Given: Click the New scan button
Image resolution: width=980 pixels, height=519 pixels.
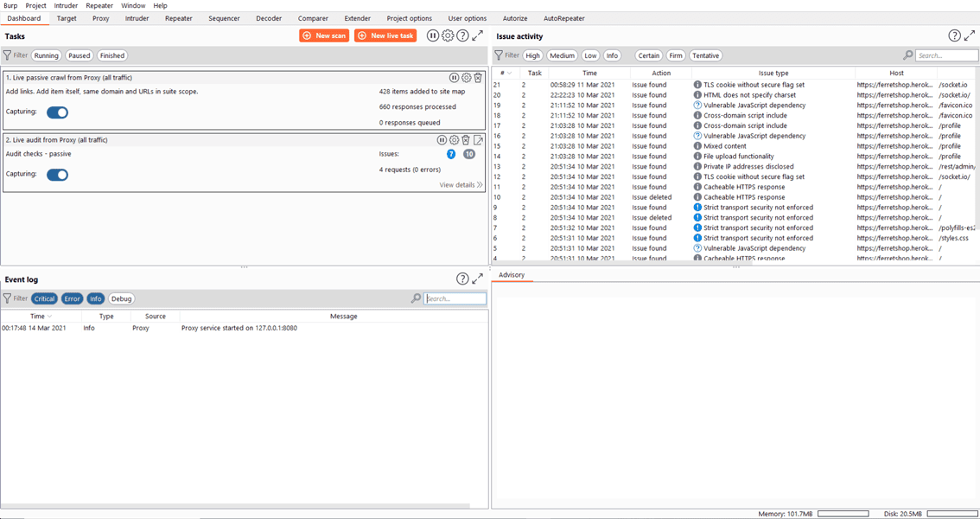Looking at the screenshot, I should click(324, 35).
